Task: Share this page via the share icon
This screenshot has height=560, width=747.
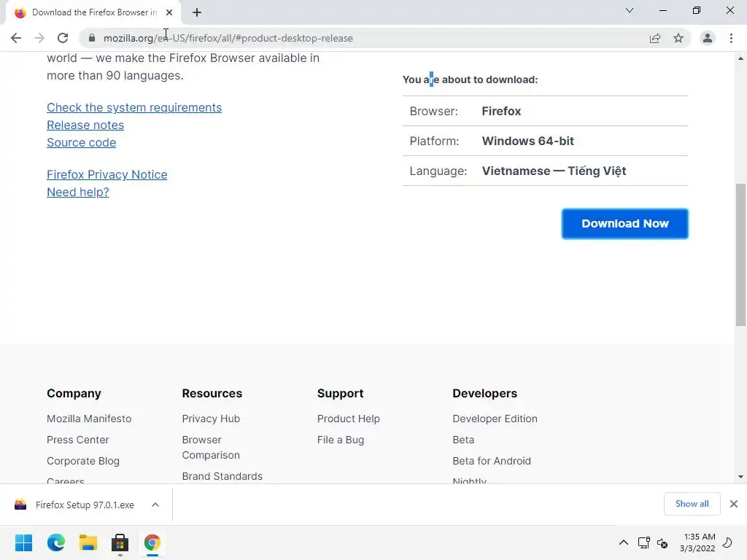Action: pyautogui.click(x=655, y=38)
